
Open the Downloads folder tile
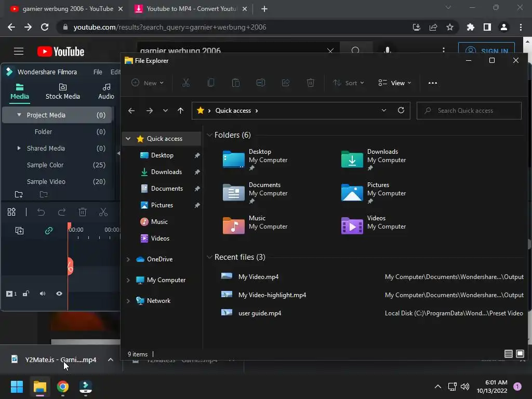click(x=373, y=159)
